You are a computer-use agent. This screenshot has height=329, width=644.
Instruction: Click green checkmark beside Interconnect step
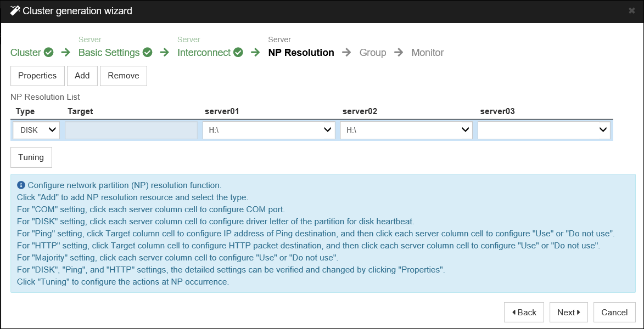[237, 52]
